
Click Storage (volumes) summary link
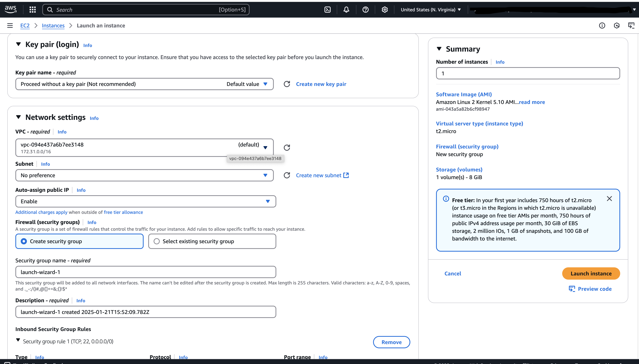click(x=459, y=170)
